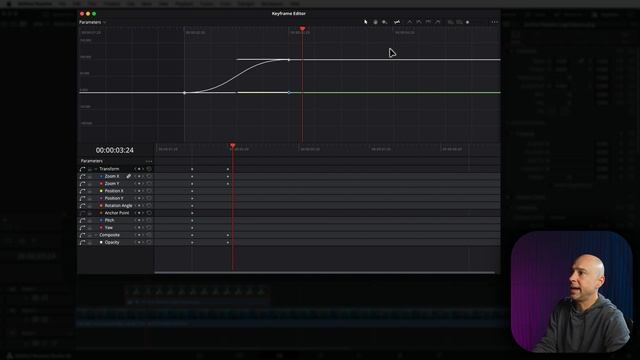Image resolution: width=640 pixels, height=360 pixels.
Task: Open the three-dot options menu of Keyframe Editor
Action: 495,22
